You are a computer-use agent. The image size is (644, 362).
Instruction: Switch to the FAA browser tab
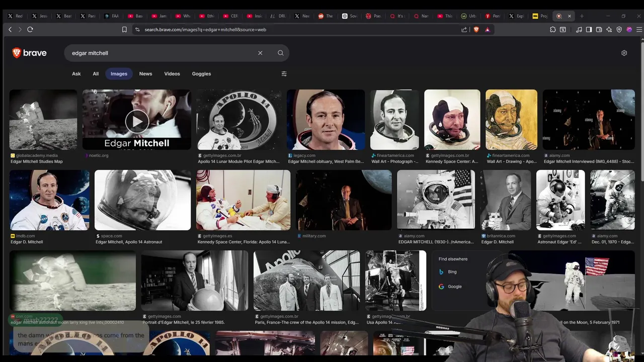112,16
